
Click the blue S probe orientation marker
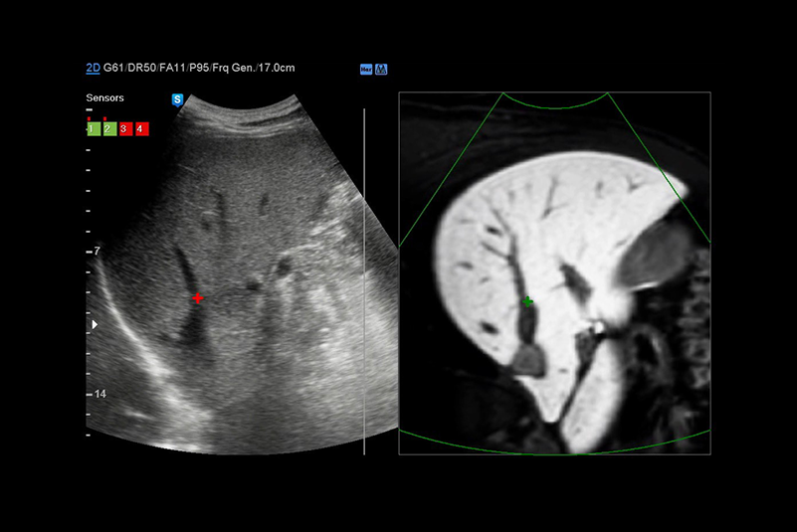(x=177, y=99)
